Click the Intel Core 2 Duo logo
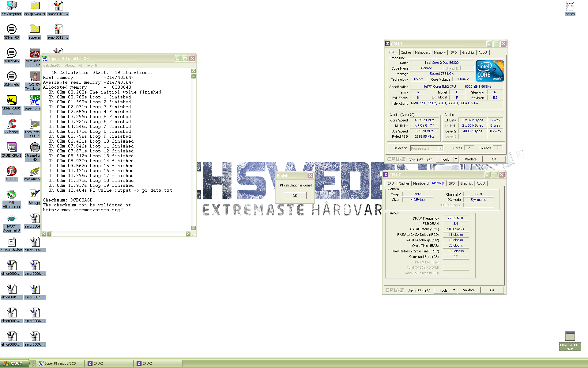588x368 pixels. (x=490, y=71)
